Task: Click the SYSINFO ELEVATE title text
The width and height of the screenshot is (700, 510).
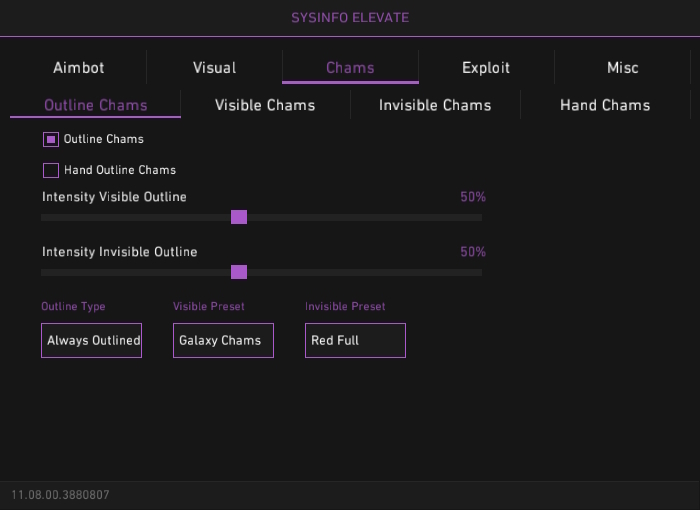Action: click(350, 17)
